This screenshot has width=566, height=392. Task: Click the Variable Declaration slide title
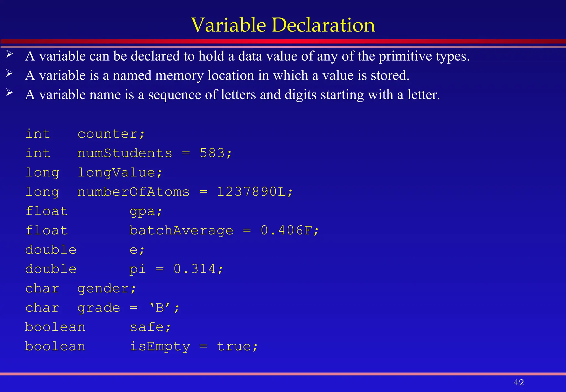pos(283,25)
